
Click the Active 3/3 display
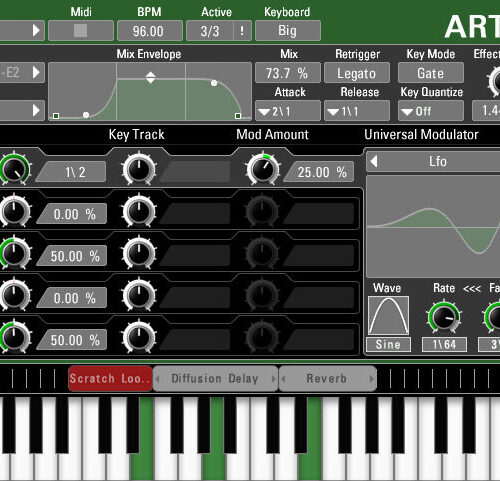point(210,31)
